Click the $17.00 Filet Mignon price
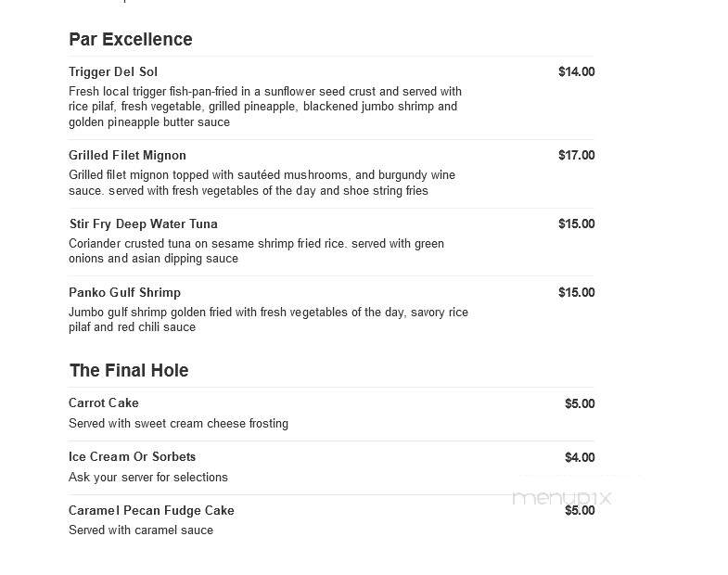The height and width of the screenshot is (575, 728). pos(576,155)
